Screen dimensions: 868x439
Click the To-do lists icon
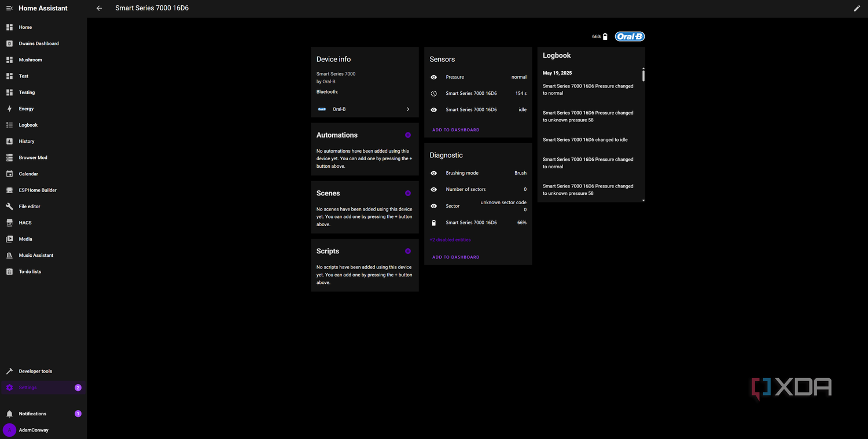click(9, 271)
